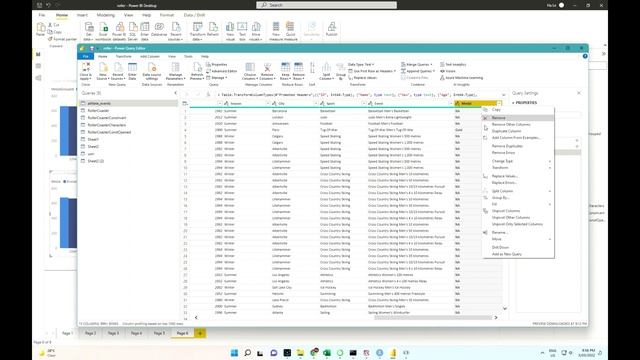
Task: Click Publish in Power BI Desktop ribbon
Action: point(331,30)
